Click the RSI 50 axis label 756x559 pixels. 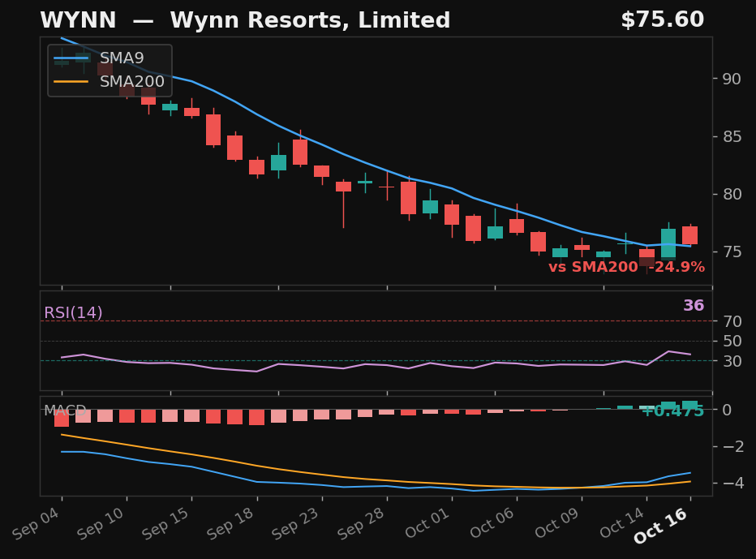(732, 341)
